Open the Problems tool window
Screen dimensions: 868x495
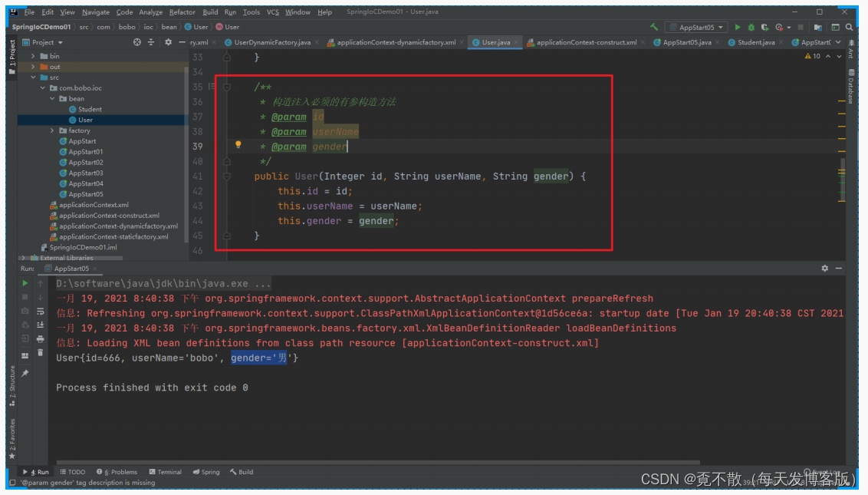(119, 472)
